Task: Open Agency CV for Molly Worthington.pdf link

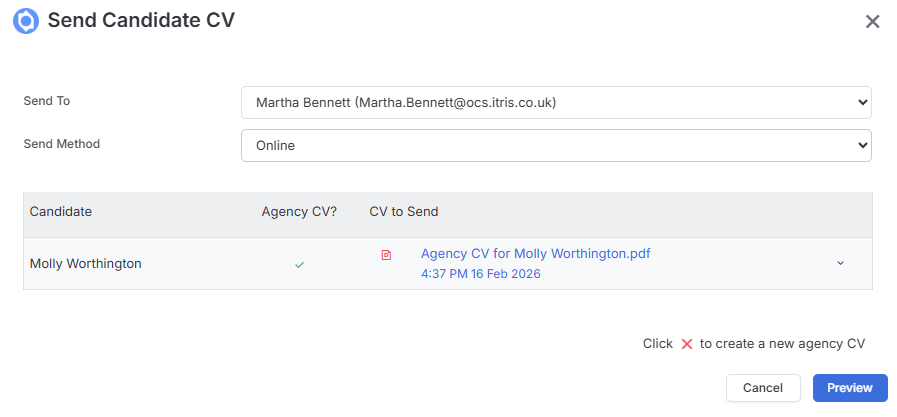Action: 535,253
